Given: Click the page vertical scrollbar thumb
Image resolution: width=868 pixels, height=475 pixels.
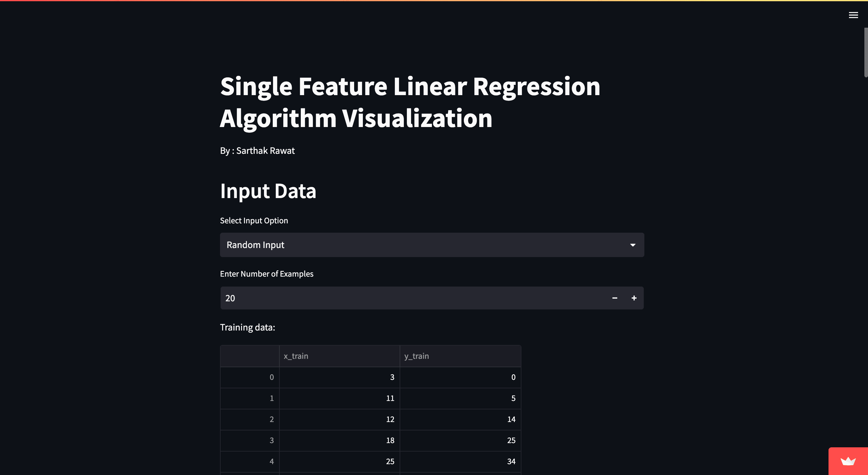Looking at the screenshot, I should click(866, 52).
